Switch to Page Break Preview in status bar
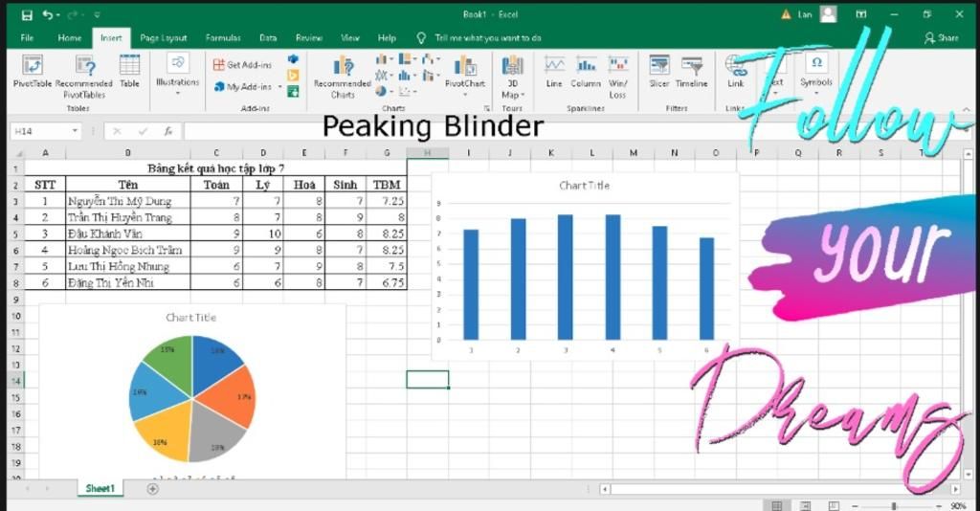 [834, 505]
